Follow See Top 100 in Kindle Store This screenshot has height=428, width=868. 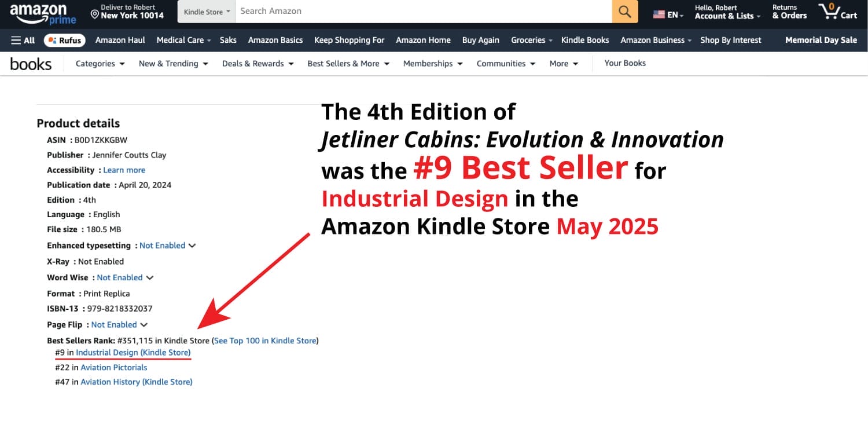[265, 341]
